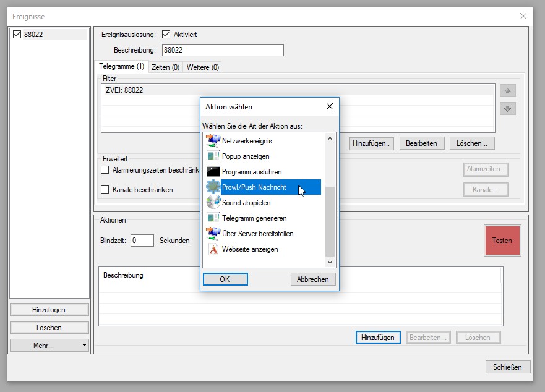Select the Telegramm generieren icon

coord(213,218)
